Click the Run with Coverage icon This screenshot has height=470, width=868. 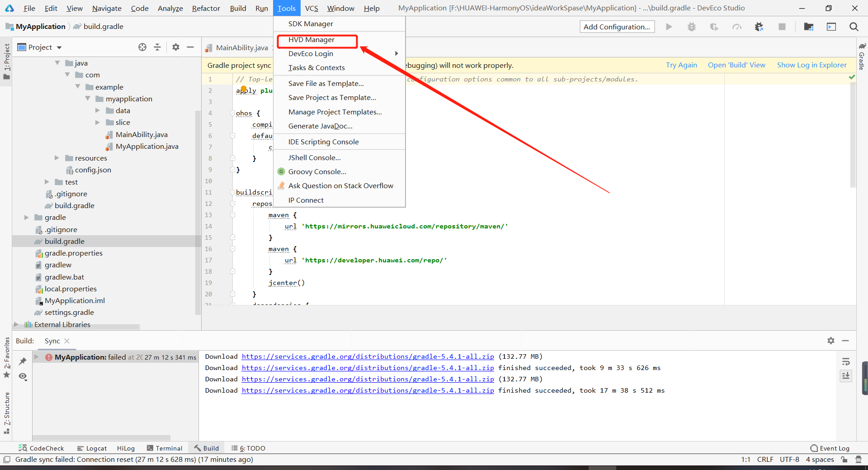pyautogui.click(x=714, y=27)
